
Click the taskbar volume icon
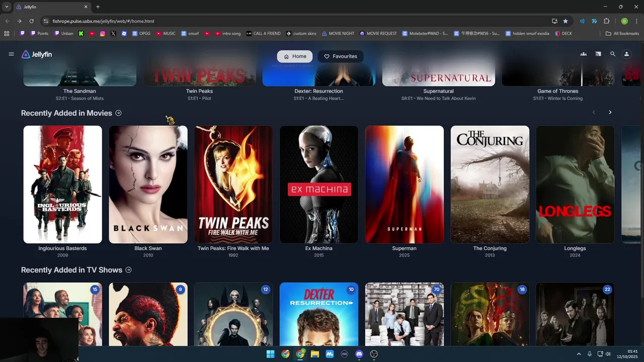click(x=608, y=354)
